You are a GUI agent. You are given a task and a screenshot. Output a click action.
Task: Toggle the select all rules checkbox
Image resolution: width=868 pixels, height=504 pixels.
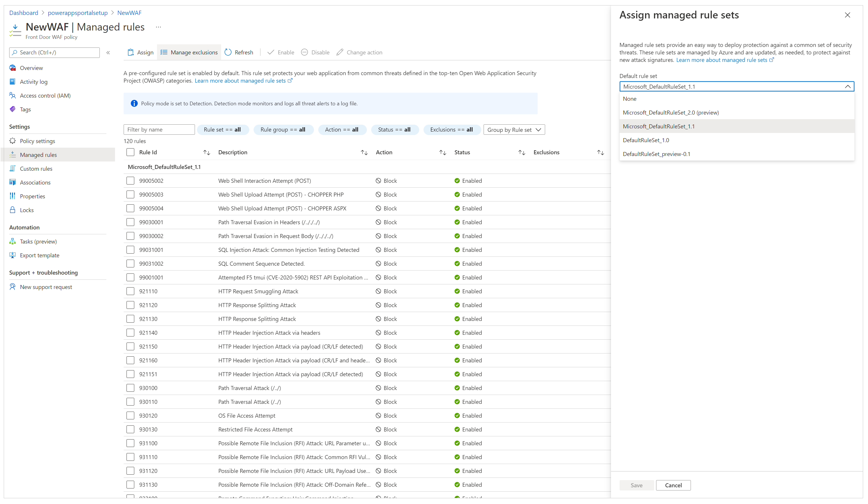(x=131, y=152)
